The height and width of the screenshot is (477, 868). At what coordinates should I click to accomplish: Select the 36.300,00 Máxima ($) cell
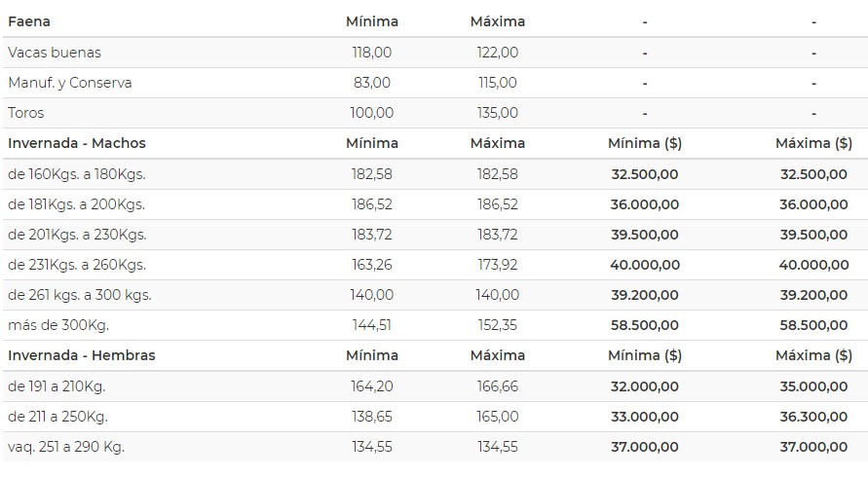point(813,417)
